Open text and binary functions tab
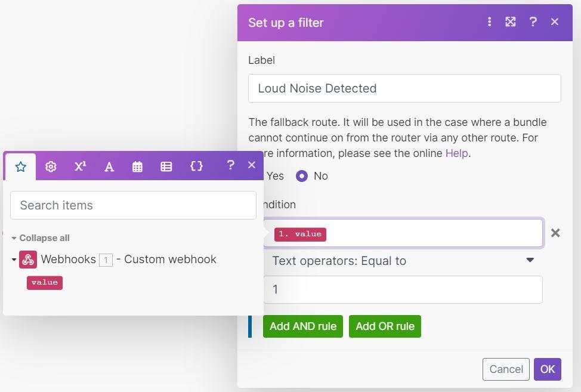 tap(109, 166)
